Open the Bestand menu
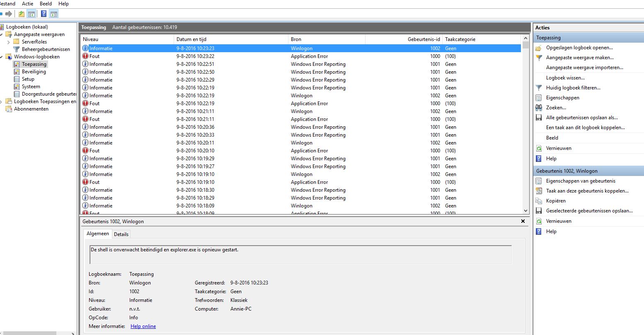 click(x=7, y=4)
